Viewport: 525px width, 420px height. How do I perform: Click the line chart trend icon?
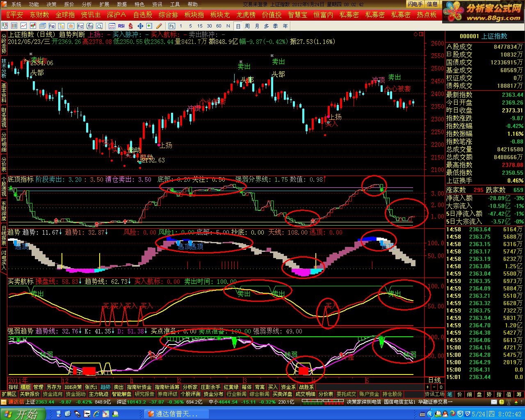[x=23, y=26]
